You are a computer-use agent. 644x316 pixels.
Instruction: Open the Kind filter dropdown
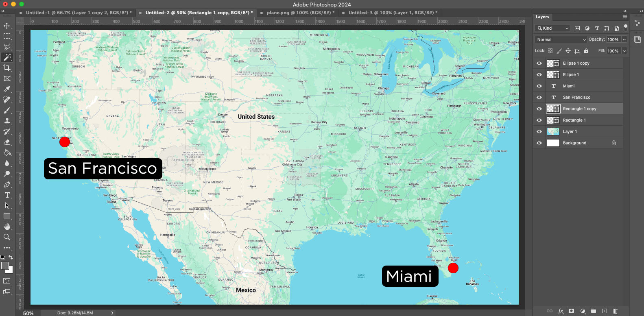[x=553, y=28]
